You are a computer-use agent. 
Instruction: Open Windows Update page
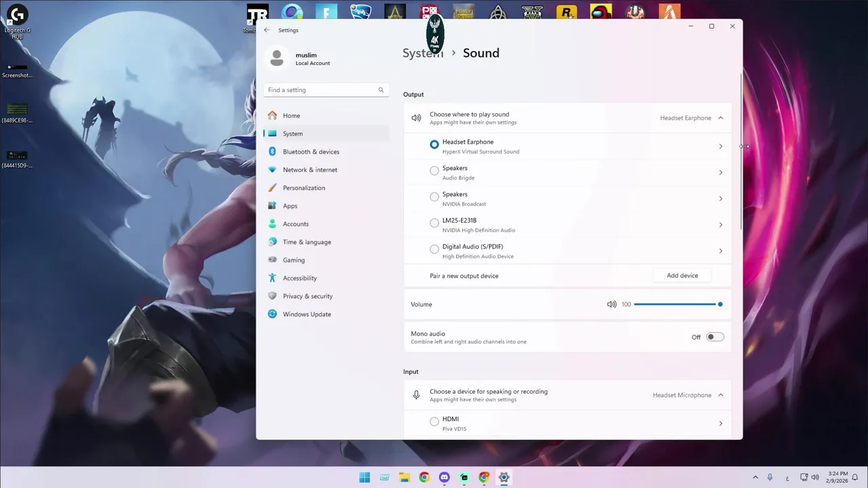(x=327, y=314)
